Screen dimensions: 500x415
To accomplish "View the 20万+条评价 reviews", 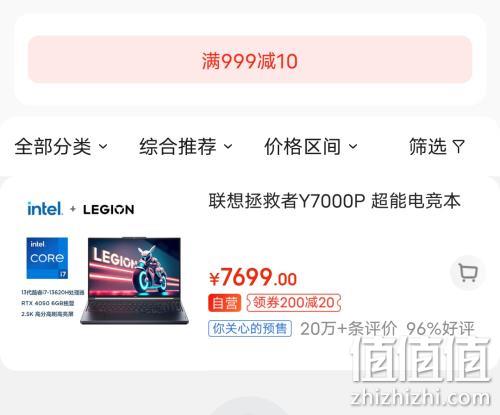I will coord(349,329).
